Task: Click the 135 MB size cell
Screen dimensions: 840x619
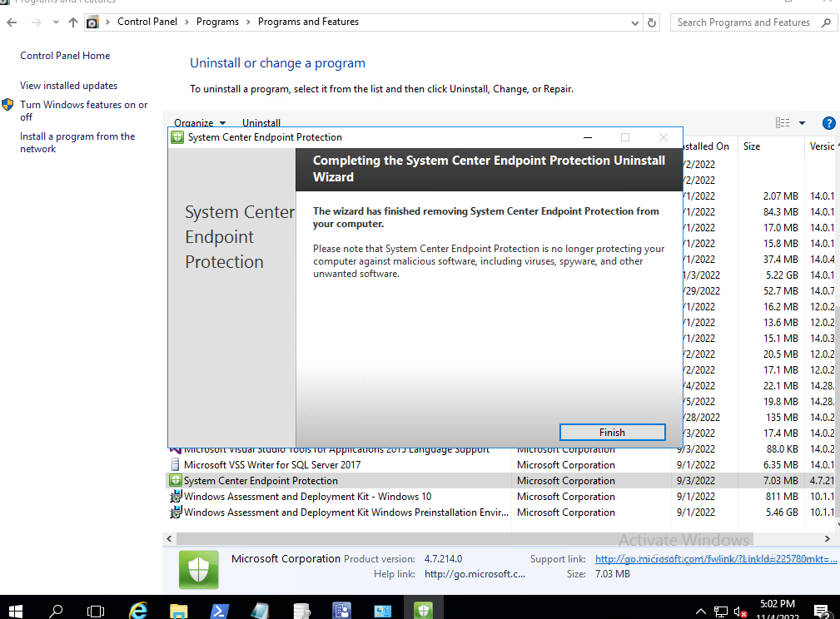Action: click(x=782, y=417)
